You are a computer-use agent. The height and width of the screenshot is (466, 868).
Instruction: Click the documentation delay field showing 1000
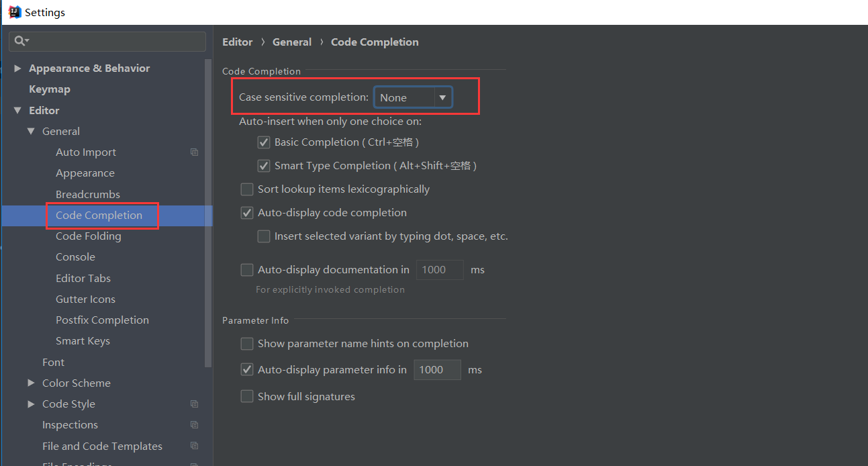tap(440, 270)
